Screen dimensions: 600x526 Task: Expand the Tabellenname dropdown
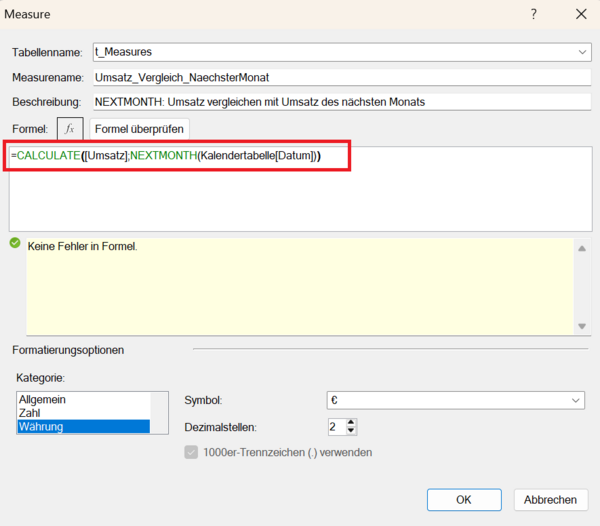582,52
